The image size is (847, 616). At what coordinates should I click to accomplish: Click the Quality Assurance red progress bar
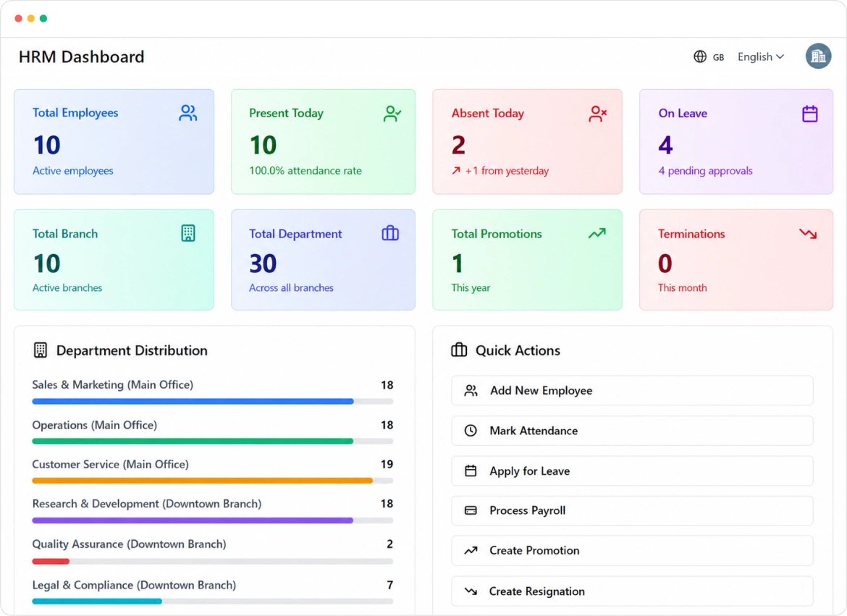(x=51, y=562)
